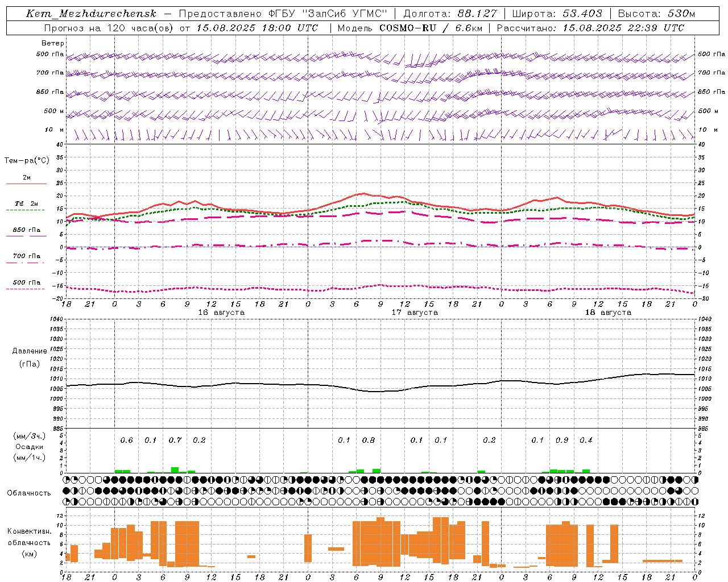Click the 'Ветер' wind panel label
The height and width of the screenshot is (582, 728).
tap(53, 43)
